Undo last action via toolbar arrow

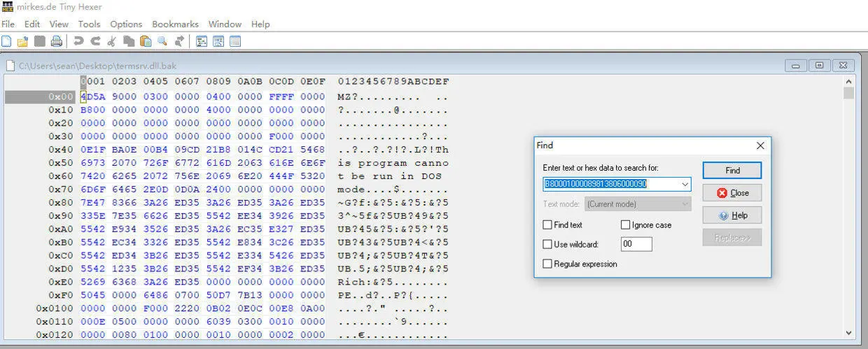[78, 41]
